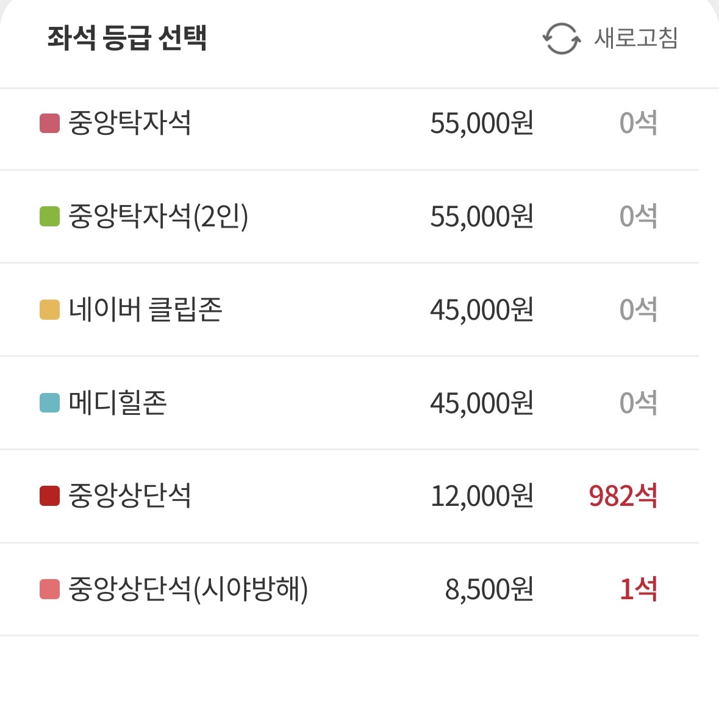This screenshot has width=719, height=728.
Task: Click the yellow 네이버 클립존 color swatch
Action: tap(49, 310)
